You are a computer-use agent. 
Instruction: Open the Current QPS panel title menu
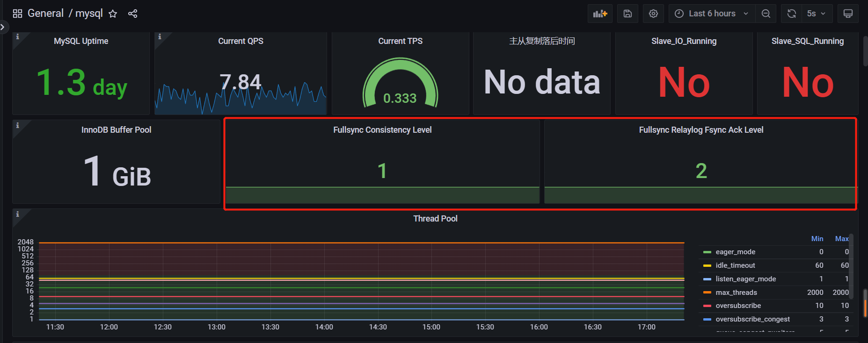coord(241,41)
